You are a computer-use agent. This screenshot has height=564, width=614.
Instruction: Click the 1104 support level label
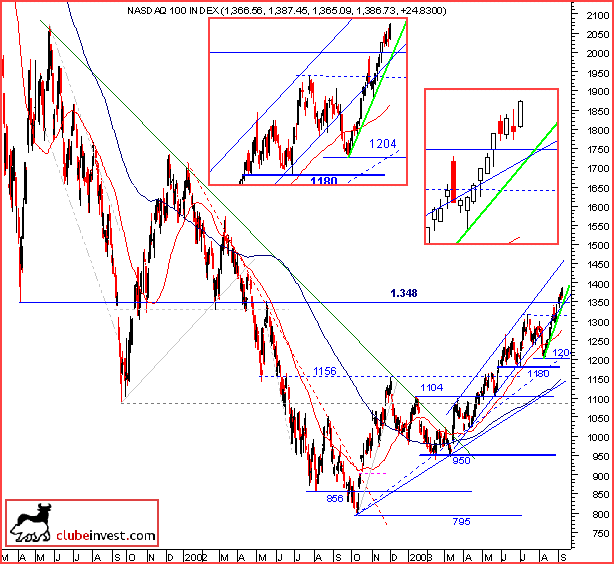click(431, 387)
